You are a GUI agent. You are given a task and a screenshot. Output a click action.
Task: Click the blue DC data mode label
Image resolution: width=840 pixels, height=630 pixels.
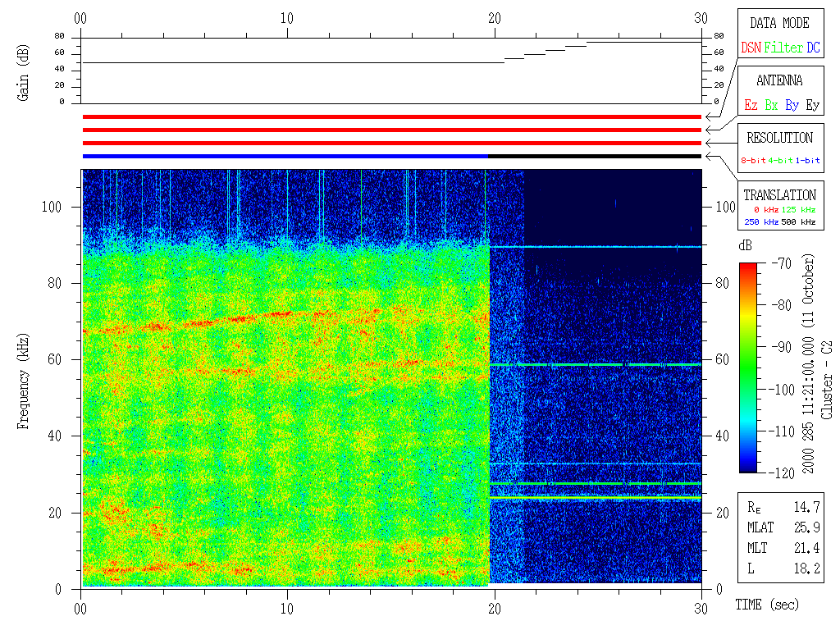coord(813,48)
